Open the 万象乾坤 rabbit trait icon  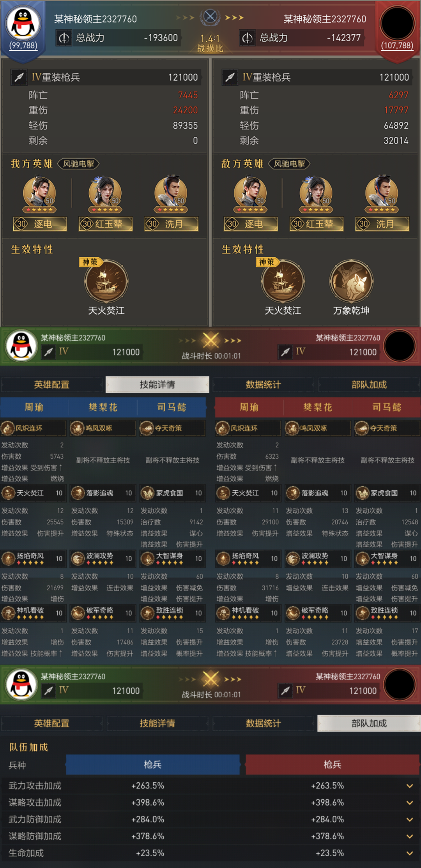[351, 281]
